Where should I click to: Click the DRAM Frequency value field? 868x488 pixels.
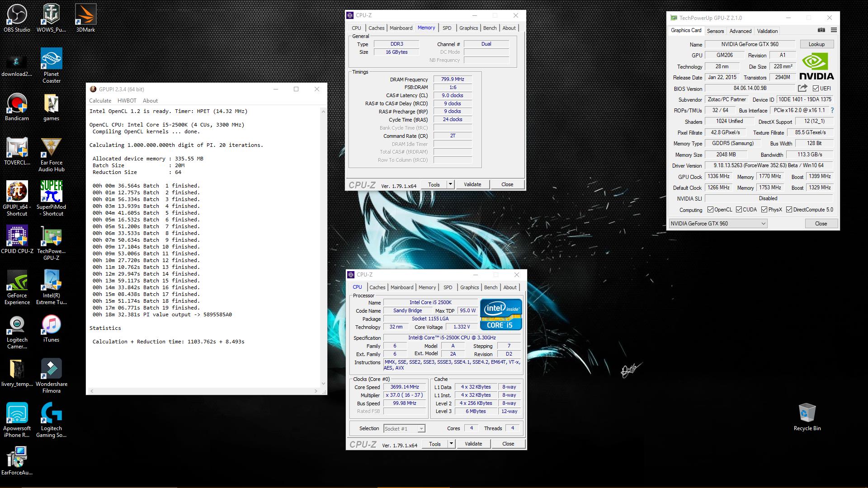(x=453, y=79)
